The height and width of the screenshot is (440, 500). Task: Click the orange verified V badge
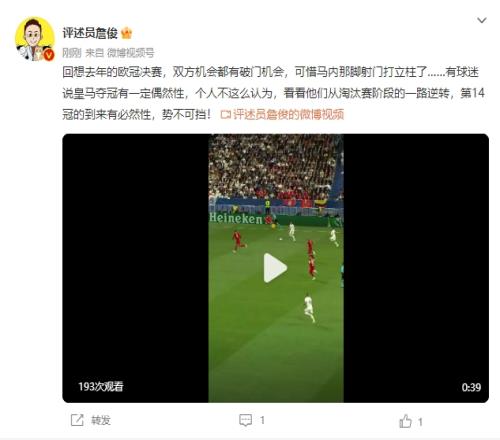pyautogui.click(x=49, y=55)
